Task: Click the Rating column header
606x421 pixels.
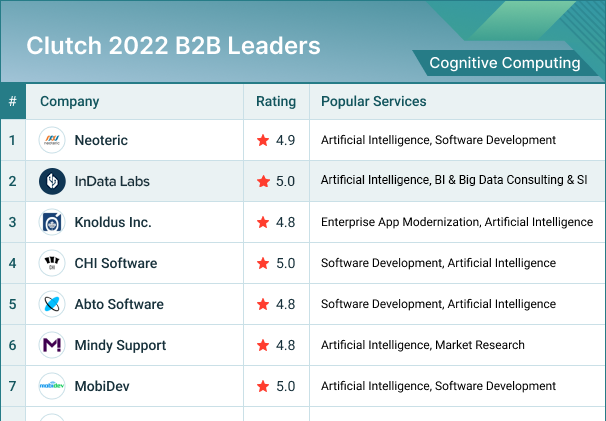Action: [x=276, y=101]
